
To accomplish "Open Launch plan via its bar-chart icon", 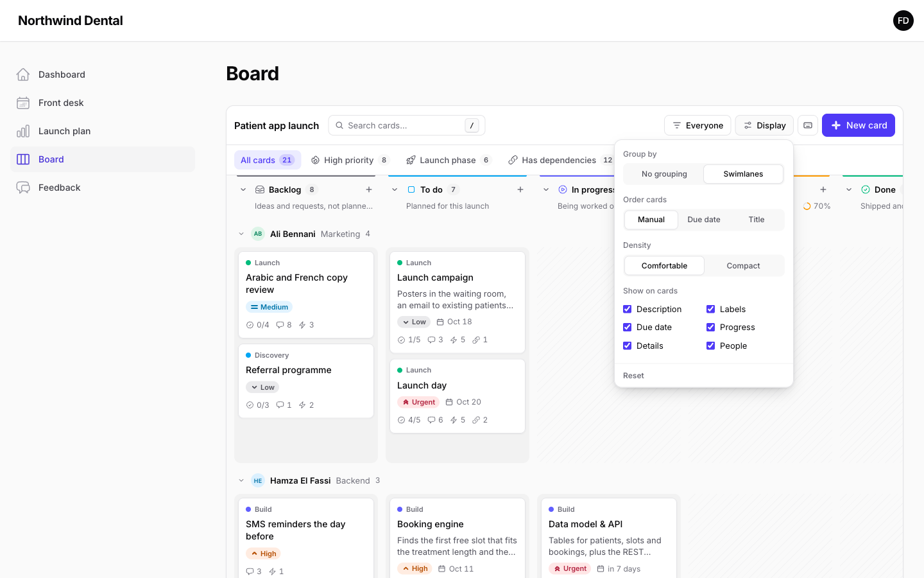I will pyautogui.click(x=23, y=131).
